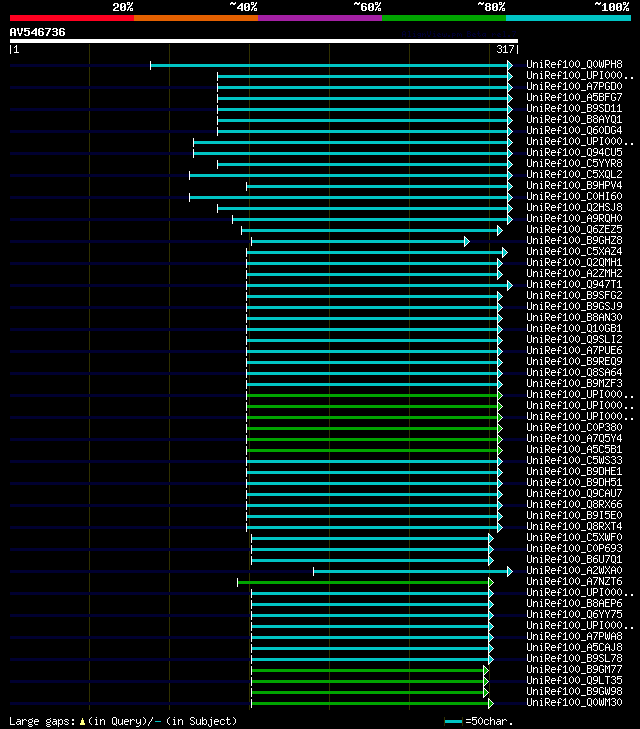
Task: Select the UniRef100_Q6YY75 label
Action: coord(574,615)
